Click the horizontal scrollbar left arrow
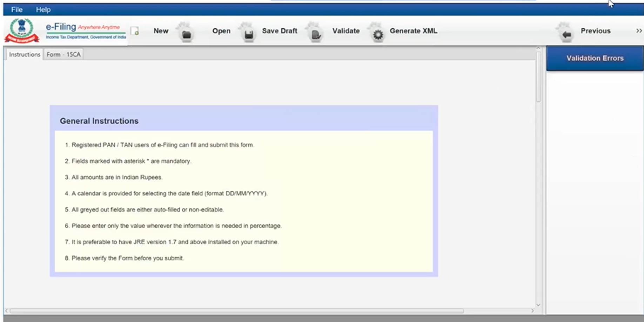The height and width of the screenshot is (322, 644). point(6,311)
